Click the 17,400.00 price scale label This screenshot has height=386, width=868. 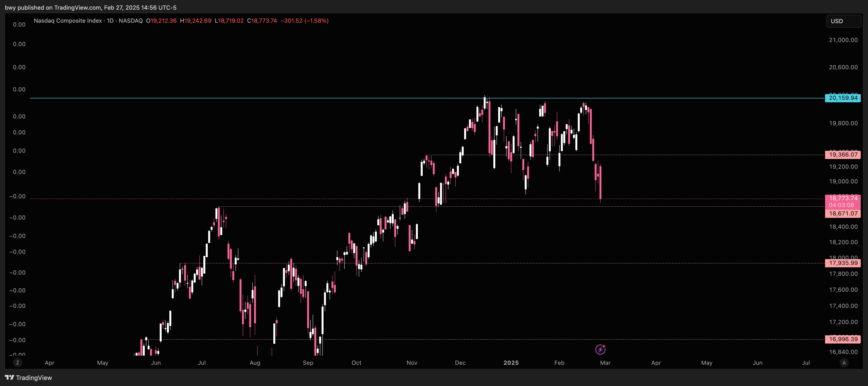tap(843, 306)
